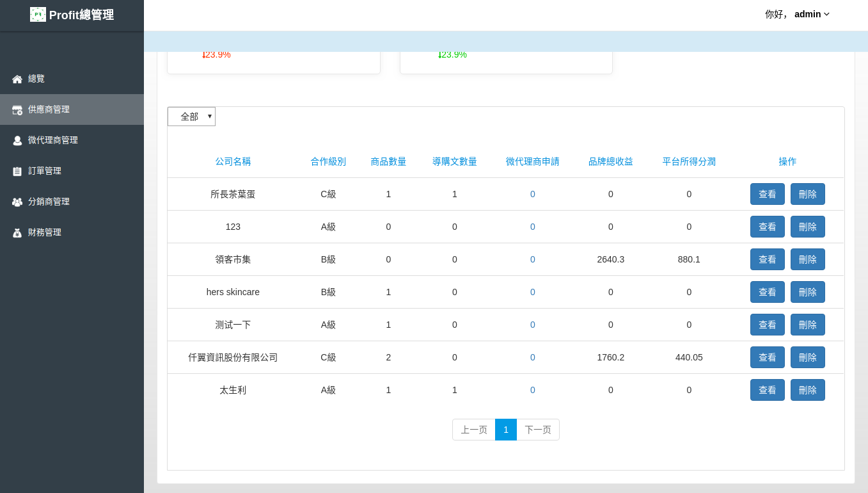The height and width of the screenshot is (493, 868).
Task: Click 查看 for 测试一下
Action: click(768, 325)
